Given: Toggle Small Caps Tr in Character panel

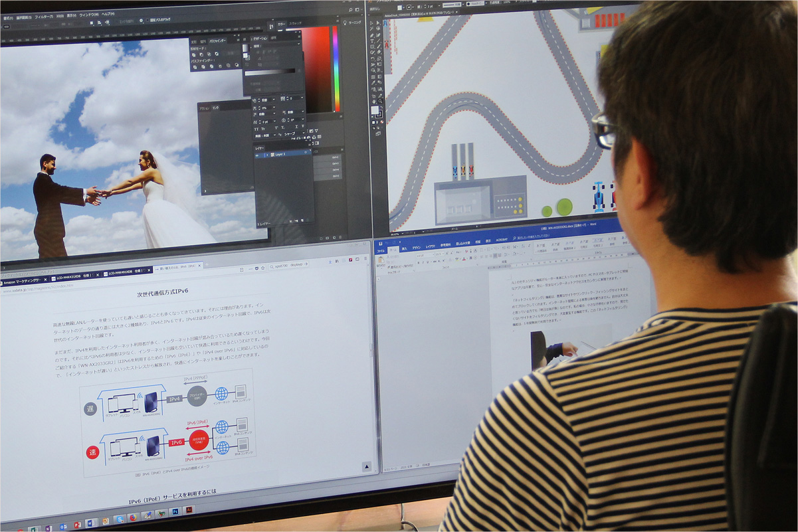Looking at the screenshot, I should pyautogui.click(x=263, y=129).
